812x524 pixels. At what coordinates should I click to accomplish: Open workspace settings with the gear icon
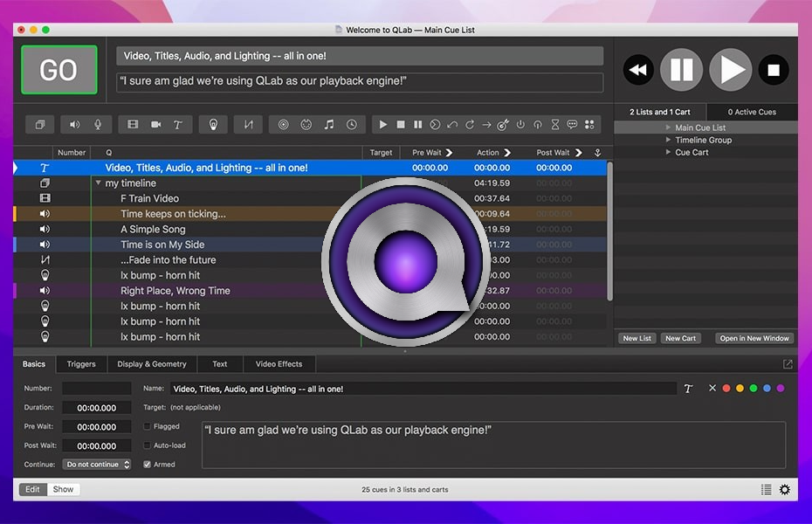coord(785,489)
